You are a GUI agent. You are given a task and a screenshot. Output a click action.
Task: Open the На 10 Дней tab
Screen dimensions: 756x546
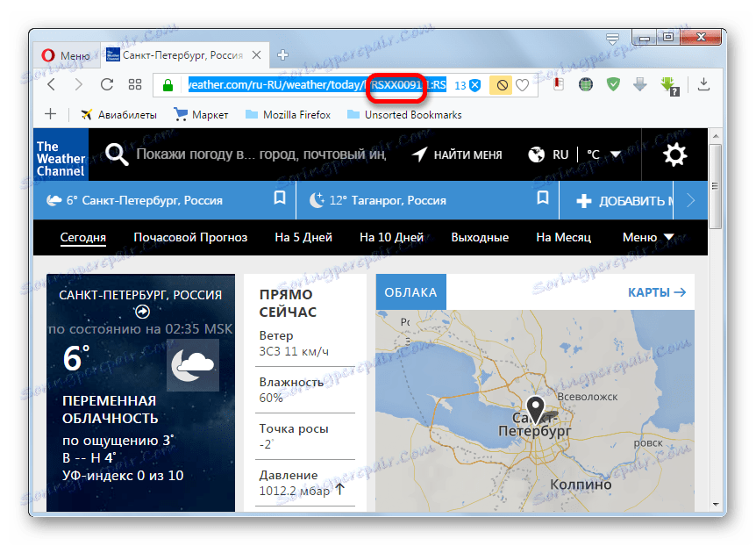391,238
